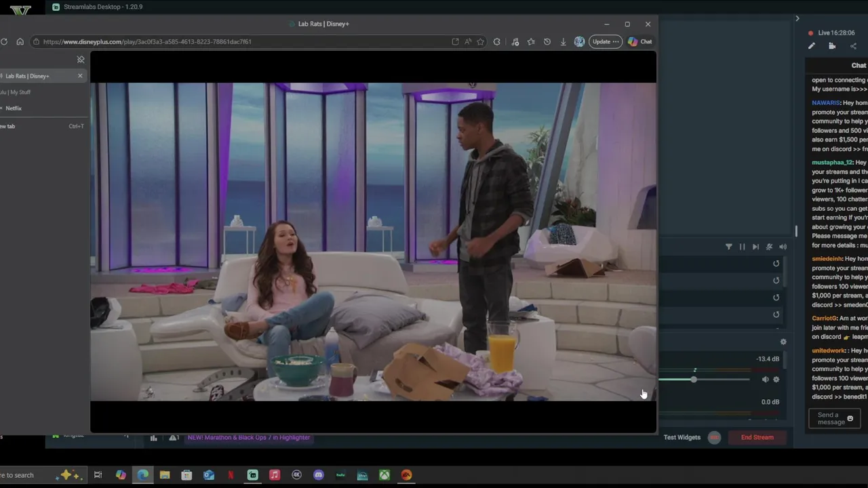
Task: Click the Disney+ video player
Action: click(x=373, y=242)
